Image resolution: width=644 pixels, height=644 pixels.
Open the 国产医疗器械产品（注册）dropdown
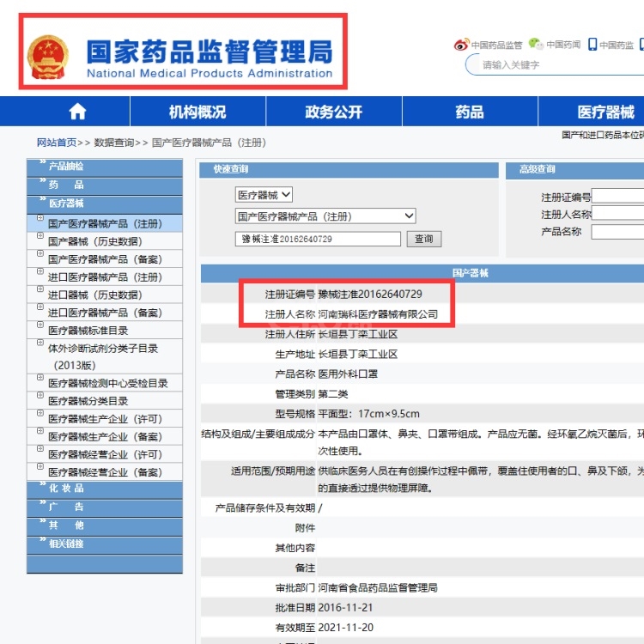pyautogui.click(x=325, y=216)
